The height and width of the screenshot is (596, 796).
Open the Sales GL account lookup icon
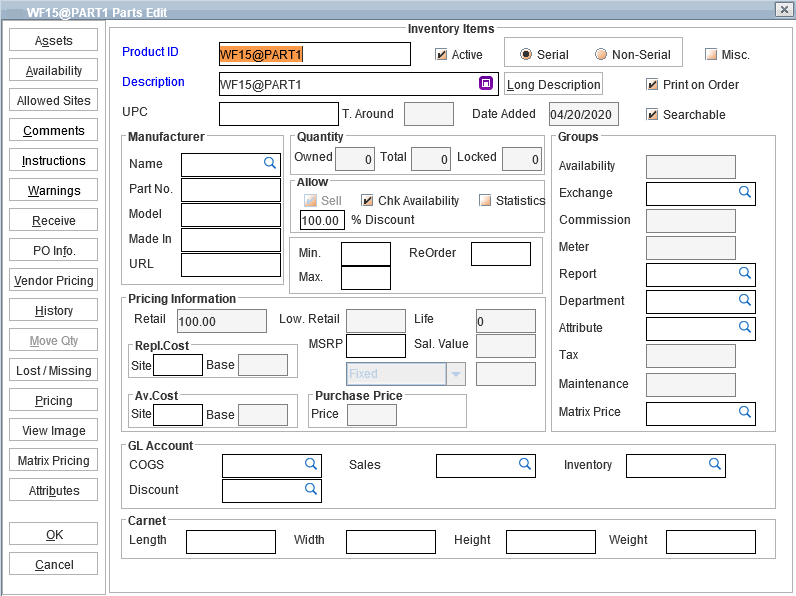point(524,464)
